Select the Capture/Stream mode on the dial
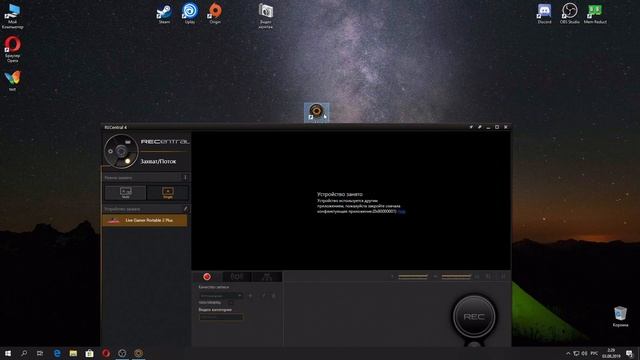The width and height of the screenshot is (640, 360). pos(128,161)
